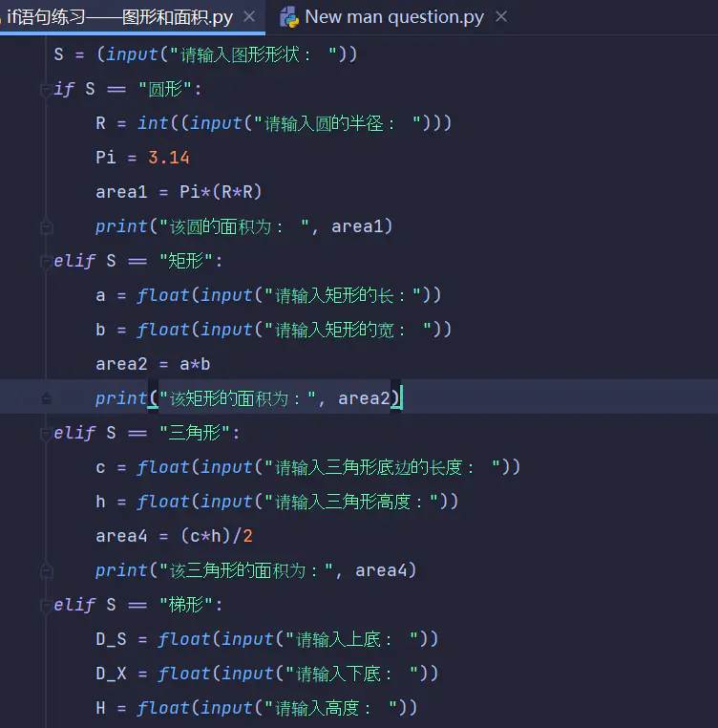
Task: Click the string "请输入圆的半径: "
Action: tap(337, 123)
